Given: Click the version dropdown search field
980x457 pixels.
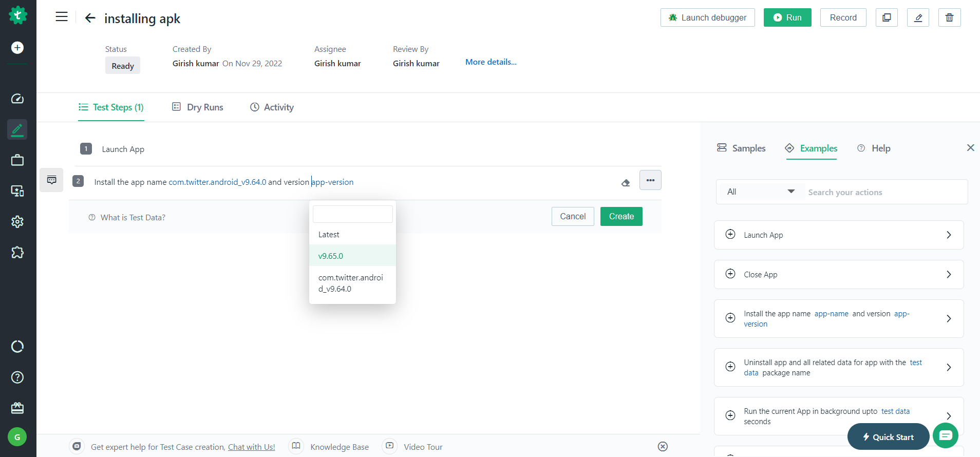Looking at the screenshot, I should click(x=353, y=214).
